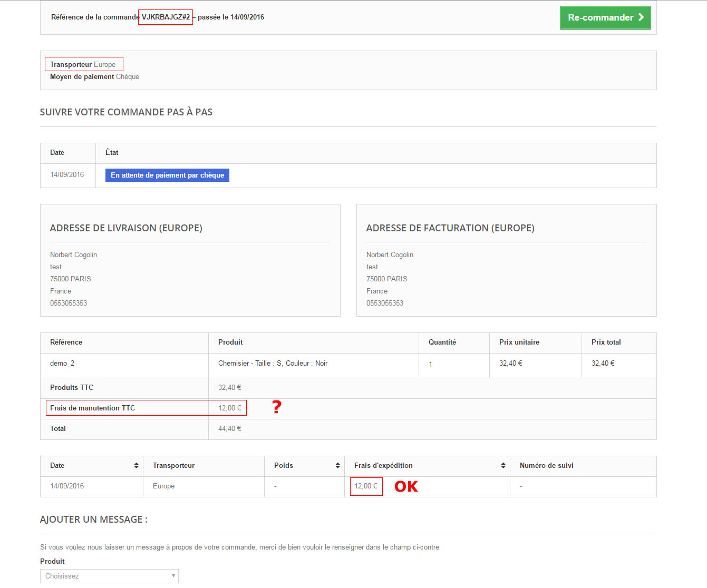
Task: Click the Prix unitaire column header
Action: pos(519,342)
